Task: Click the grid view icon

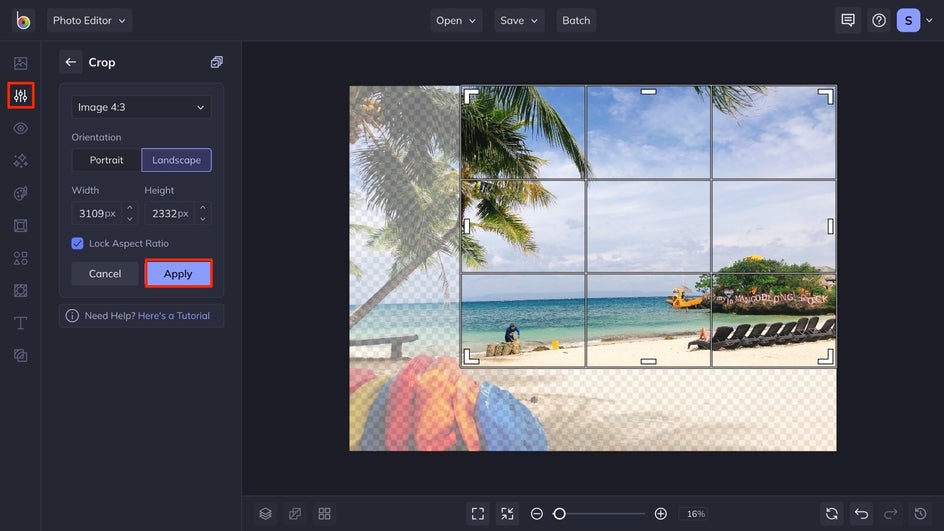Action: (x=324, y=514)
